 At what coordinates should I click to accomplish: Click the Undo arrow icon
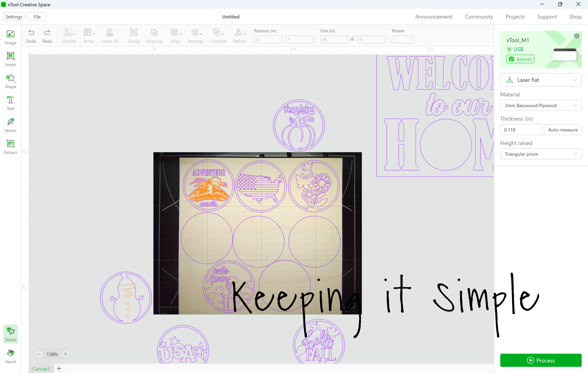31,32
